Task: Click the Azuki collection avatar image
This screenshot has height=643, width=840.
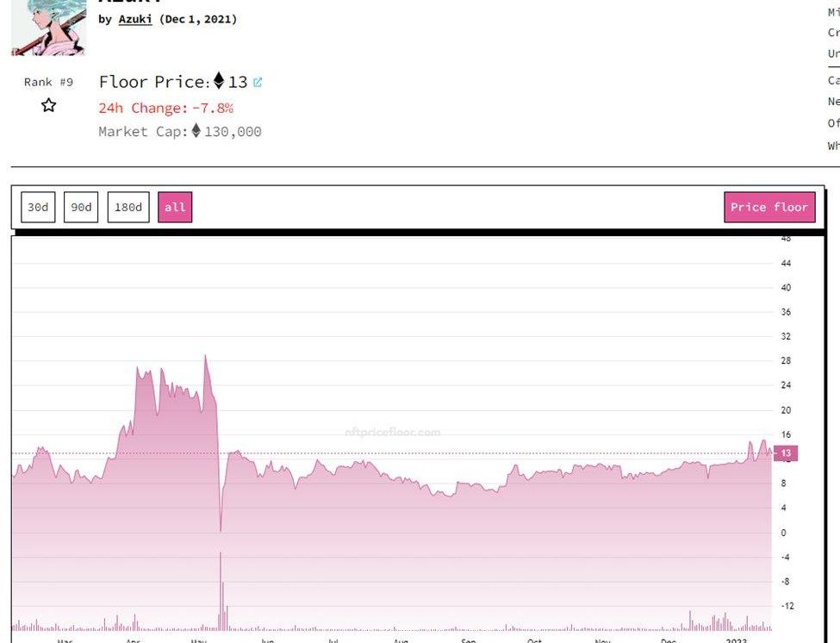Action: [x=48, y=26]
